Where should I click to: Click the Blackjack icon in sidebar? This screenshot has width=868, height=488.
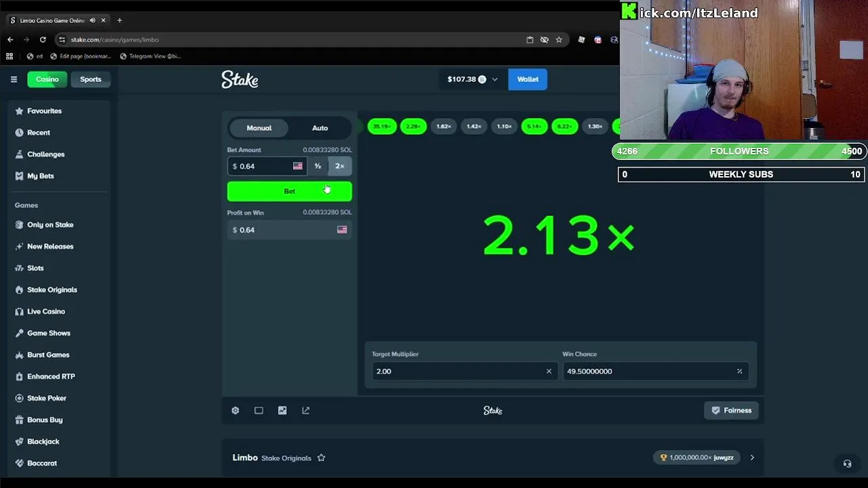tap(19, 441)
